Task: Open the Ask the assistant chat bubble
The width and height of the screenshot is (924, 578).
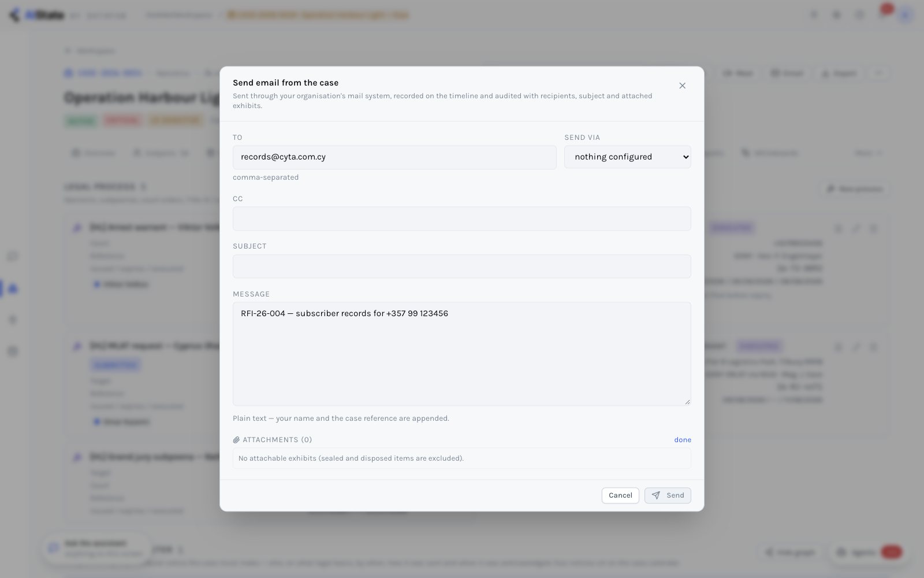Action: (96, 548)
